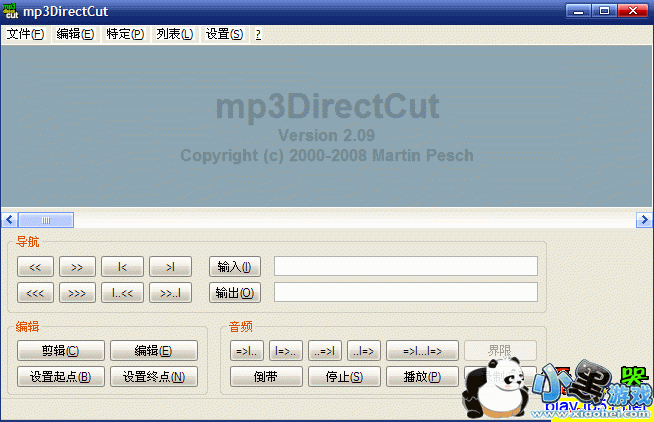The image size is (654, 422).
Task: Open the 列表(L) menu
Action: coord(175,34)
